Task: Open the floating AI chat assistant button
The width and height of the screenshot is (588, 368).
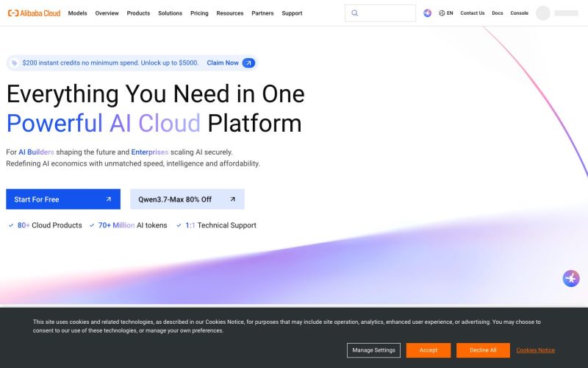Action: 571,278
